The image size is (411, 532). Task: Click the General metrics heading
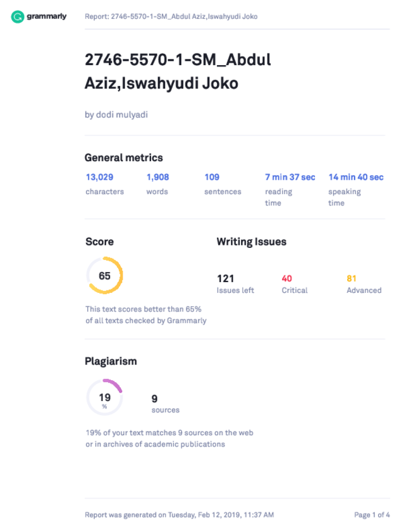point(124,158)
